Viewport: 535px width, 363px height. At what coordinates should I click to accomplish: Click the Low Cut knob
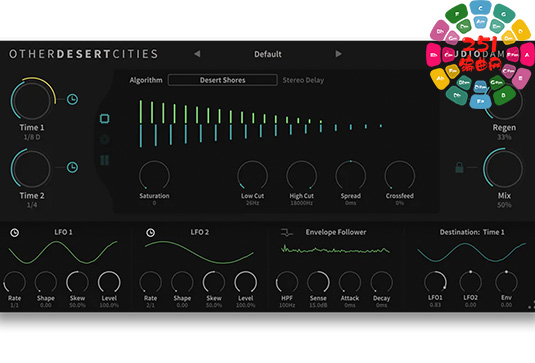pyautogui.click(x=252, y=176)
